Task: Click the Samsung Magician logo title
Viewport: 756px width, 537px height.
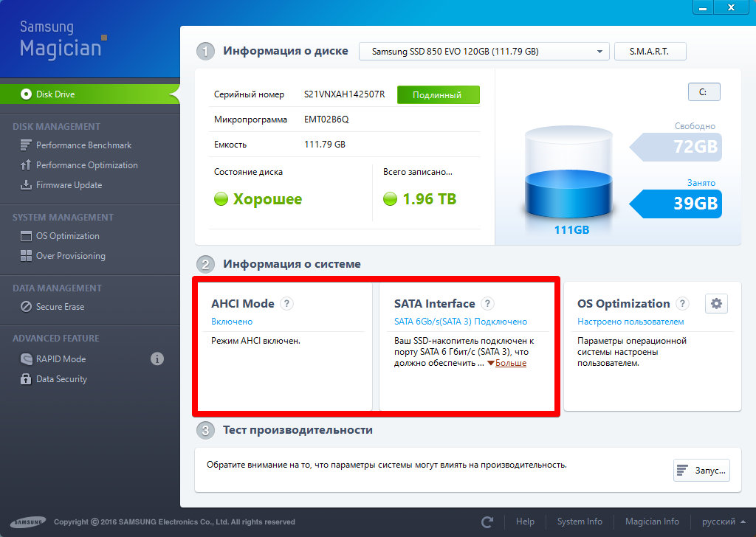Action: pos(62,40)
